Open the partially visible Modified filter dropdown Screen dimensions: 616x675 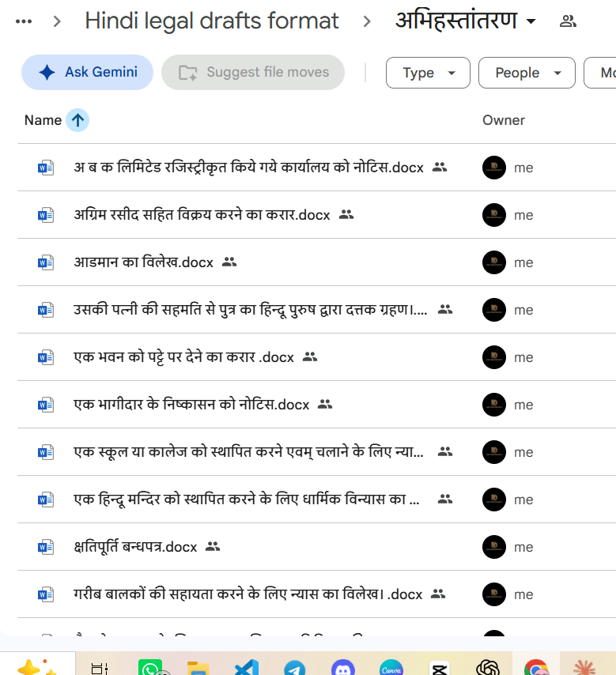click(600, 73)
